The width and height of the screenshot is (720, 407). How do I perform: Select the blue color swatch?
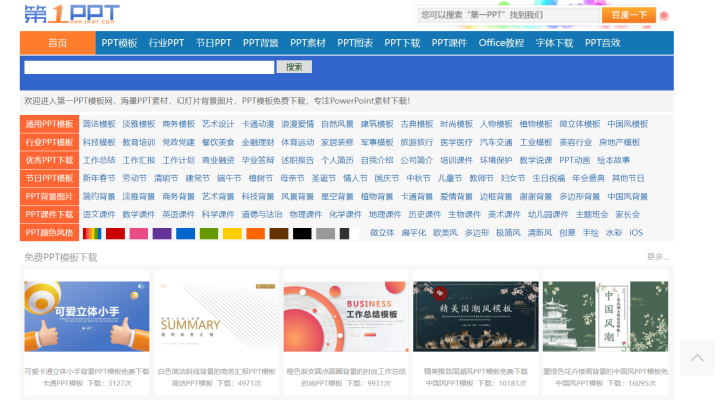click(x=186, y=233)
